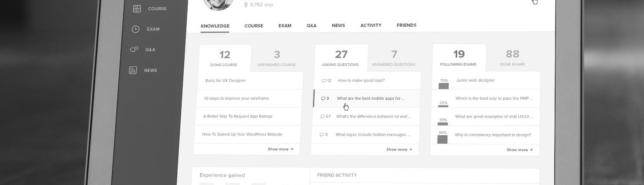
Task: Click the Exam clock icon in sidebar
Action: tap(135, 29)
